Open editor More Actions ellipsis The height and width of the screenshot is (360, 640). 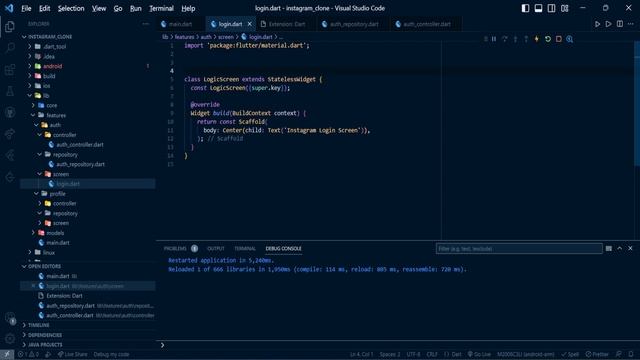(631, 24)
